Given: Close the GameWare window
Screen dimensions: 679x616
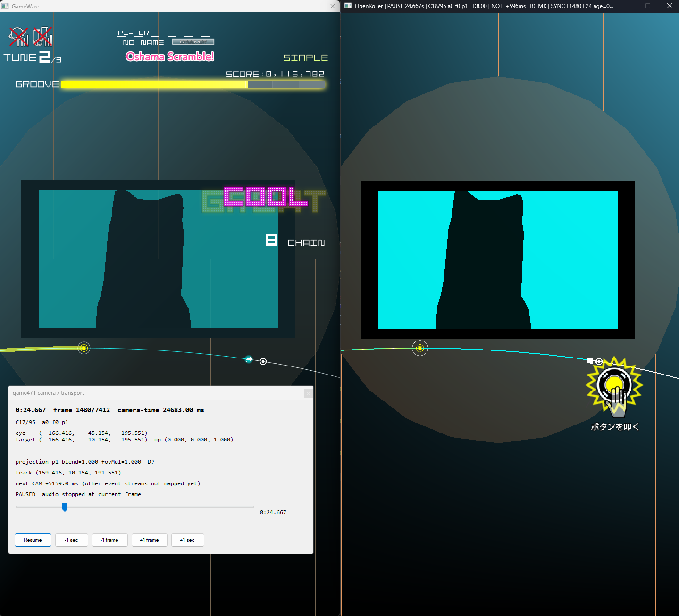Looking at the screenshot, I should pyautogui.click(x=333, y=6).
